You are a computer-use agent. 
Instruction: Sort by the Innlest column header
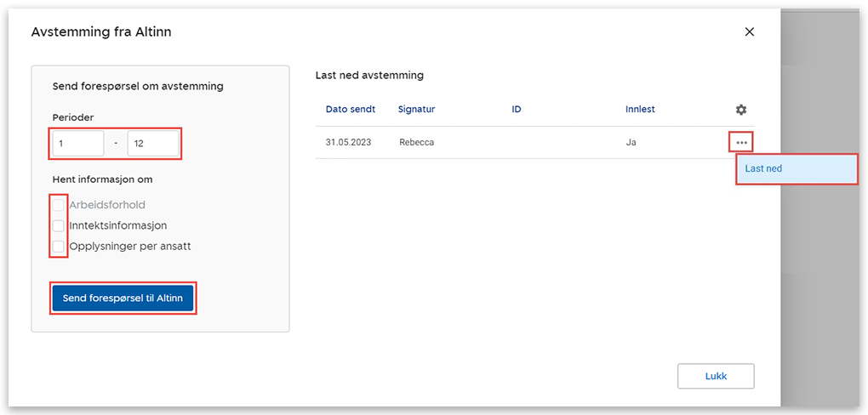tap(640, 110)
